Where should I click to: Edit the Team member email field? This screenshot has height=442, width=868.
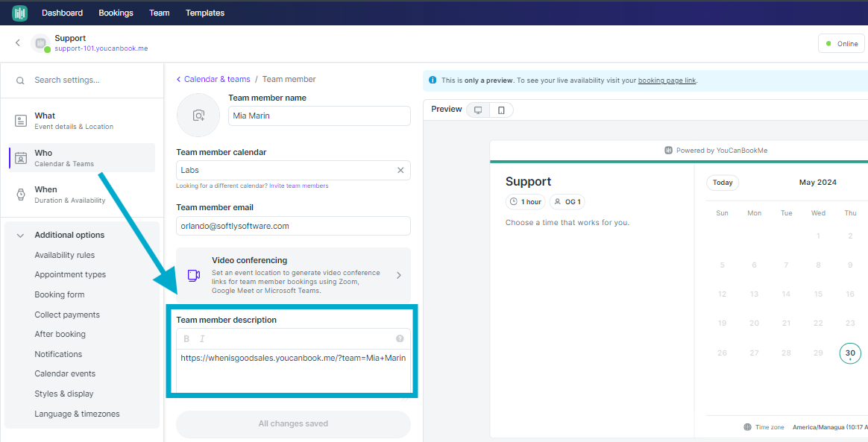pos(293,226)
